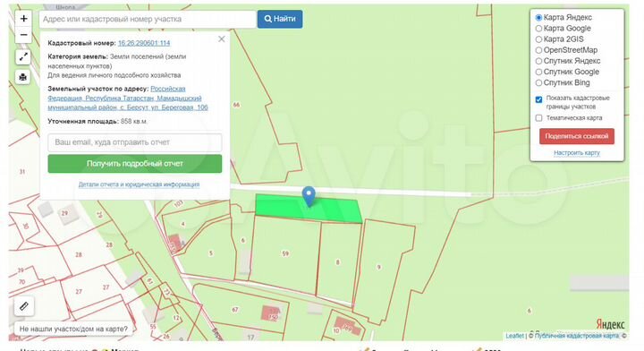Select Карта Google radio option
Viewport: 644px width, 351px height.
[538, 29]
